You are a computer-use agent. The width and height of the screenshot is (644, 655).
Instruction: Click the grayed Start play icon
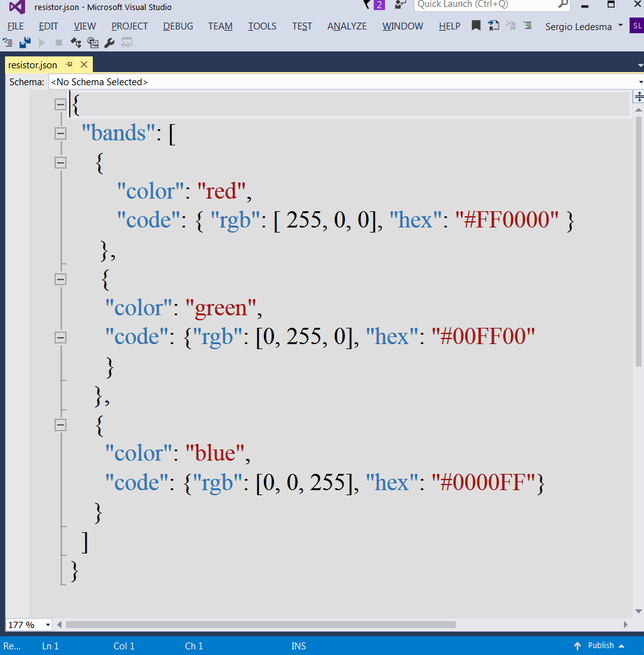(42, 43)
